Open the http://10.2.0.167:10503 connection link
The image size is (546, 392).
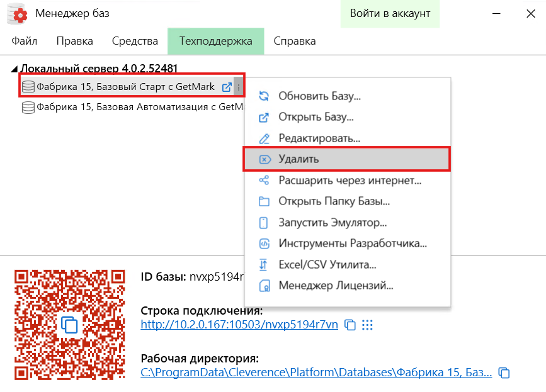[x=239, y=325]
